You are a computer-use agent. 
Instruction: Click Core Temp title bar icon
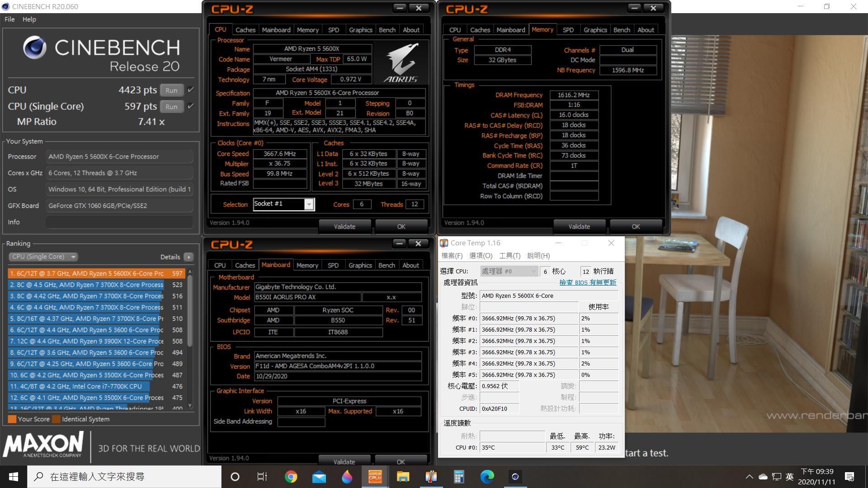click(x=444, y=243)
